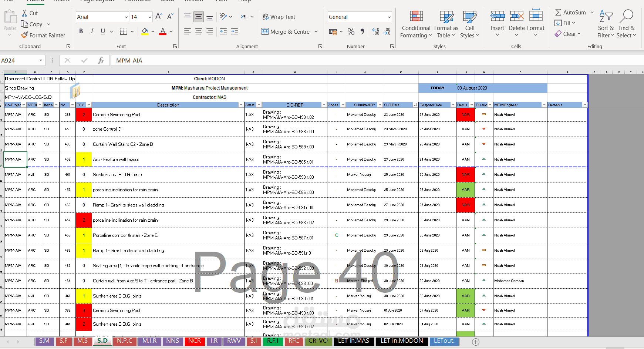
Task: Open the font size dropdown
Action: click(150, 17)
